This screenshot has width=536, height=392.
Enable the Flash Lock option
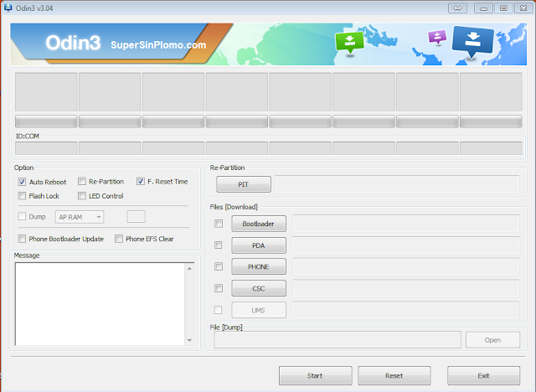[x=22, y=196]
